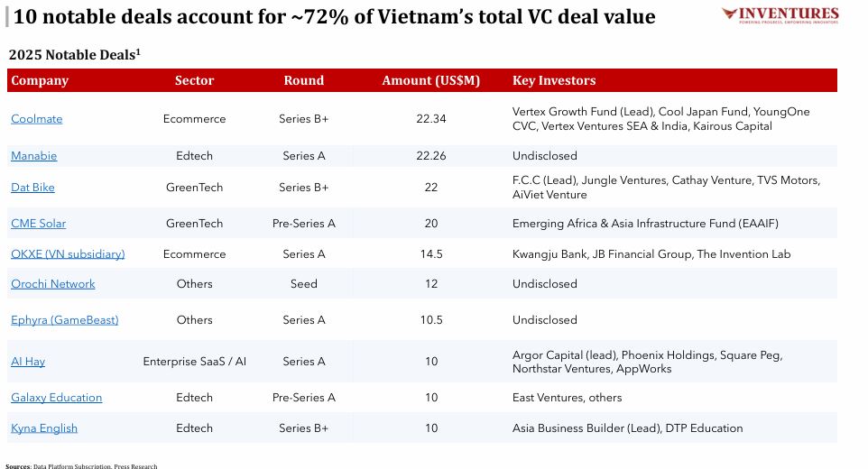868x469 pixels.
Task: Select the Sector column header
Action: tap(194, 80)
